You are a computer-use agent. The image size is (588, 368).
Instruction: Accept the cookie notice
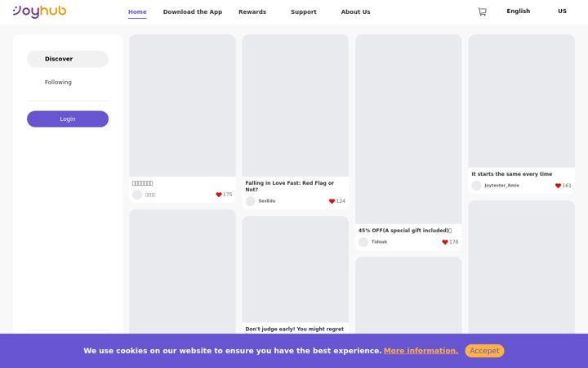click(484, 351)
